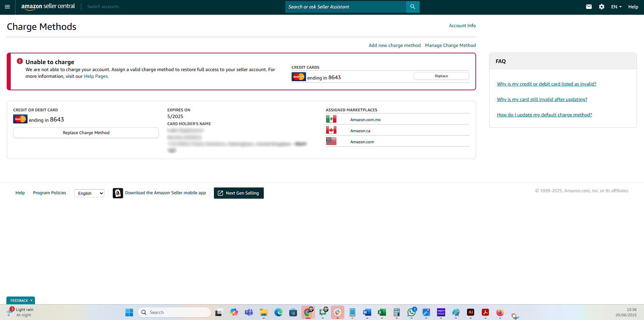Open Slack from the taskbar
Image resolution: width=644 pixels, height=320 pixels.
[x=337, y=313]
